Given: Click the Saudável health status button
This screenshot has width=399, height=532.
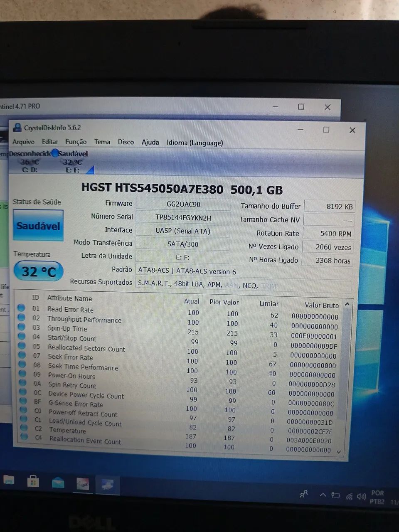Looking at the screenshot, I should [38, 226].
